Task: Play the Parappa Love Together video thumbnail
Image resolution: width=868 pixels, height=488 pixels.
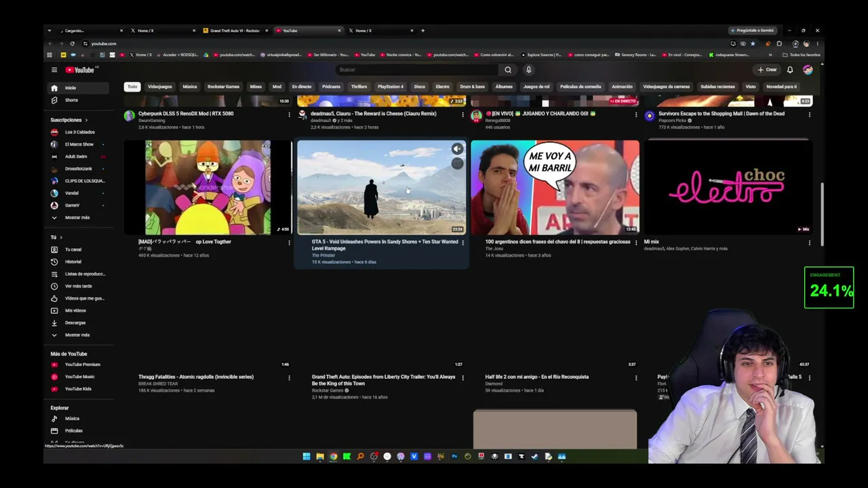Action: pos(208,188)
